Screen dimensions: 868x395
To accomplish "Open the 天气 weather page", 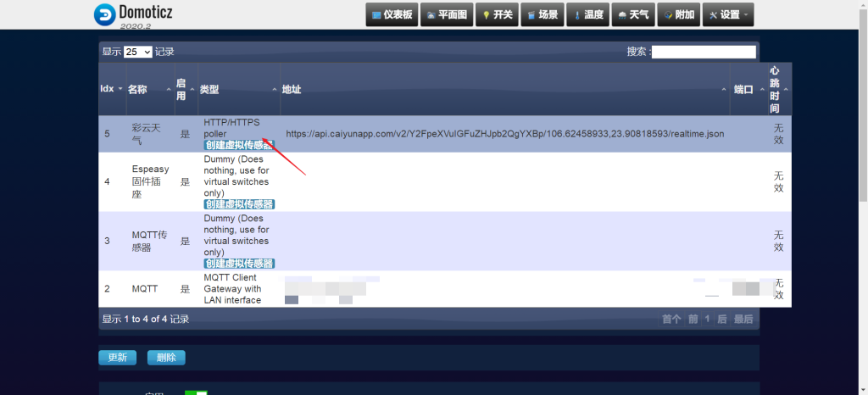I will click(633, 14).
